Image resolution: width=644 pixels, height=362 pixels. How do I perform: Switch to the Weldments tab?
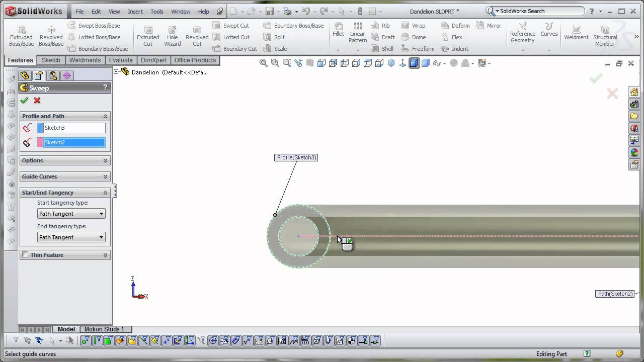(x=85, y=60)
